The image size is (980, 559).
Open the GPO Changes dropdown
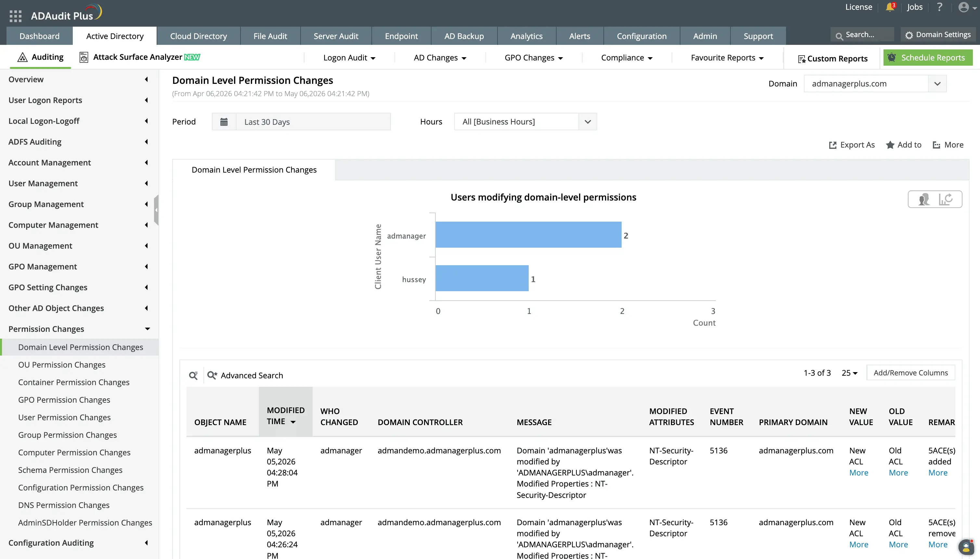(534, 58)
